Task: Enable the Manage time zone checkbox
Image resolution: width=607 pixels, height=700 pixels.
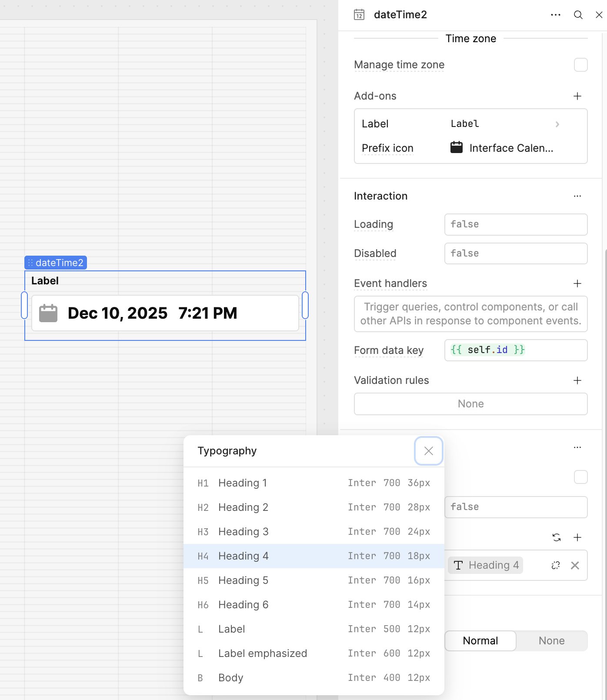Action: pos(580,65)
